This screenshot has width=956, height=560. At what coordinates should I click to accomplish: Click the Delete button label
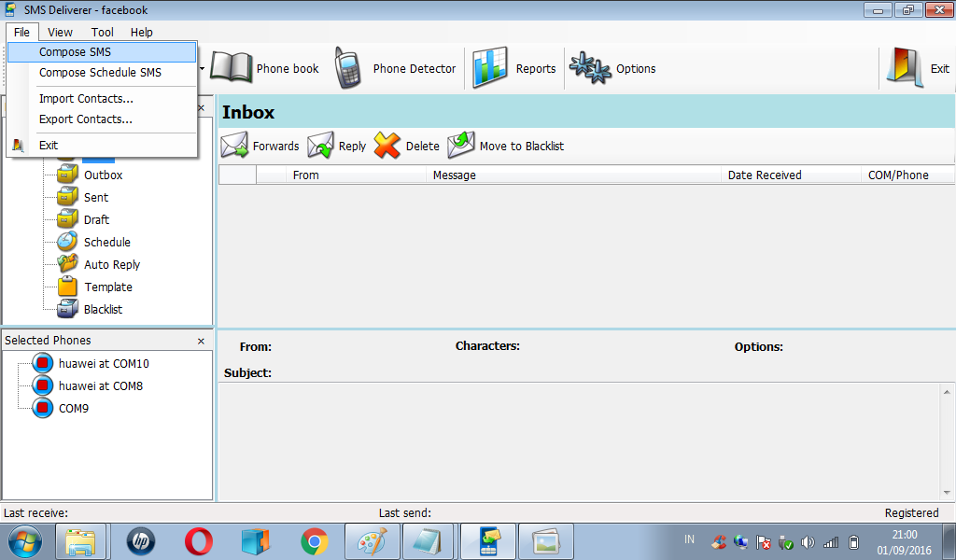423,147
